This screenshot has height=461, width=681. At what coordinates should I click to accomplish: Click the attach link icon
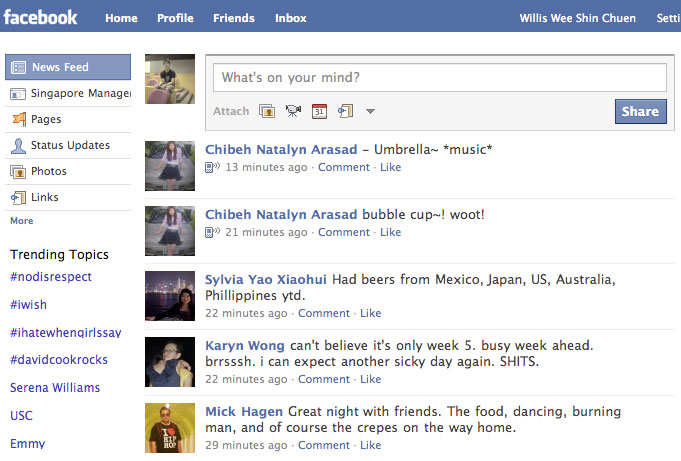click(x=345, y=112)
